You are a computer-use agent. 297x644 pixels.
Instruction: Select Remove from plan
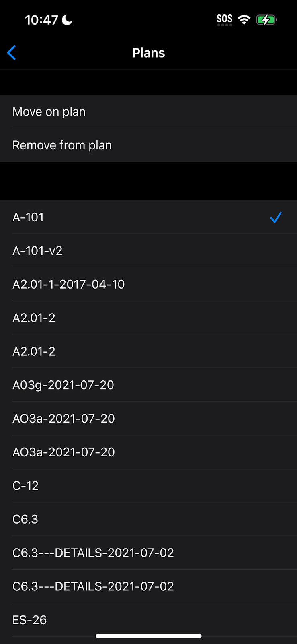point(62,145)
